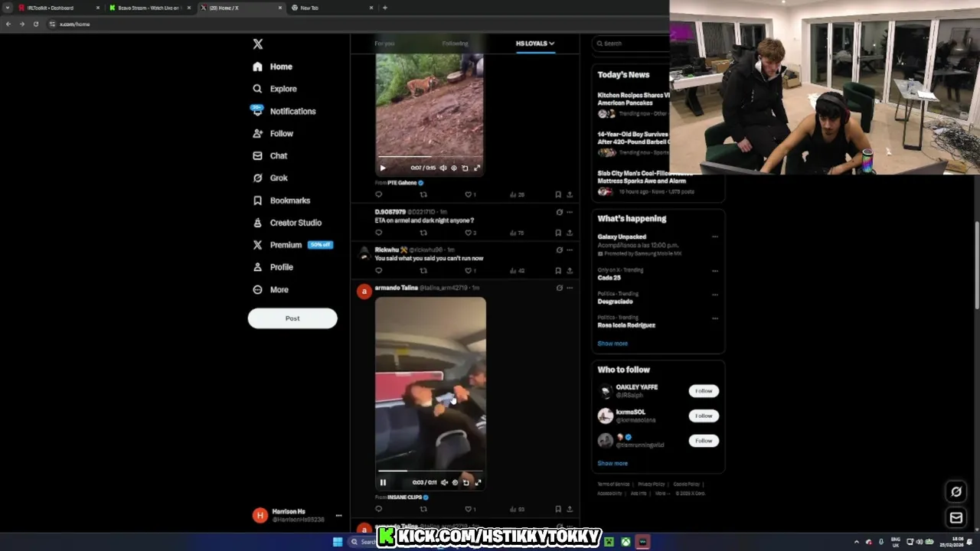Play the PTE Gahene video
This screenshot has height=551, width=980.
coord(383,168)
